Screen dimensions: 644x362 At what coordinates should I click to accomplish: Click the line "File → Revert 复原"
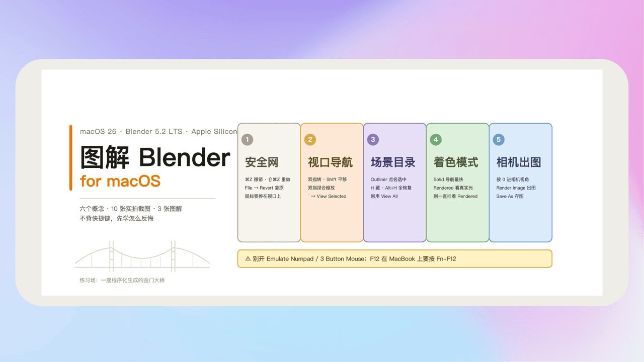point(264,188)
